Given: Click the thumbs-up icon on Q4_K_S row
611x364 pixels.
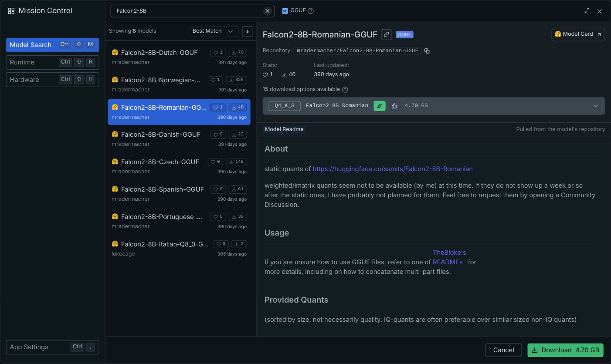Looking at the screenshot, I should coord(394,106).
